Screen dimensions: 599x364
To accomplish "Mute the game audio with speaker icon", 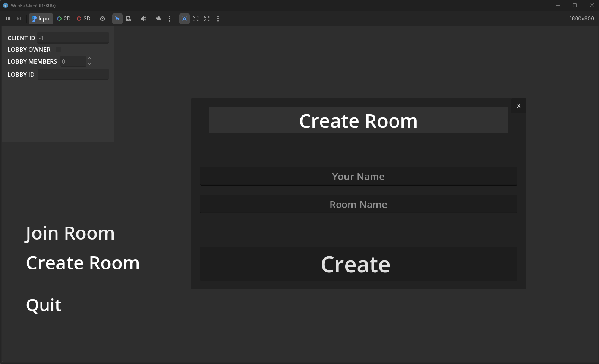I will pos(143,19).
